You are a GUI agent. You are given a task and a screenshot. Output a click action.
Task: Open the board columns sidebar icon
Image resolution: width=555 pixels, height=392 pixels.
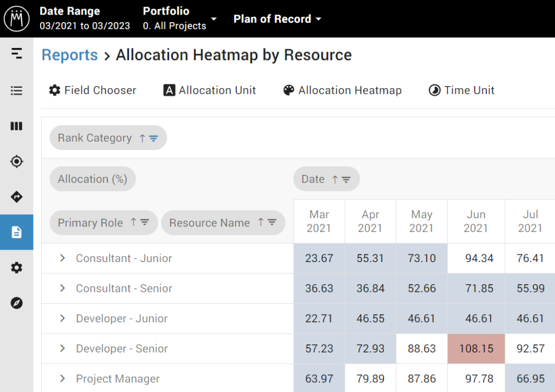click(x=17, y=126)
